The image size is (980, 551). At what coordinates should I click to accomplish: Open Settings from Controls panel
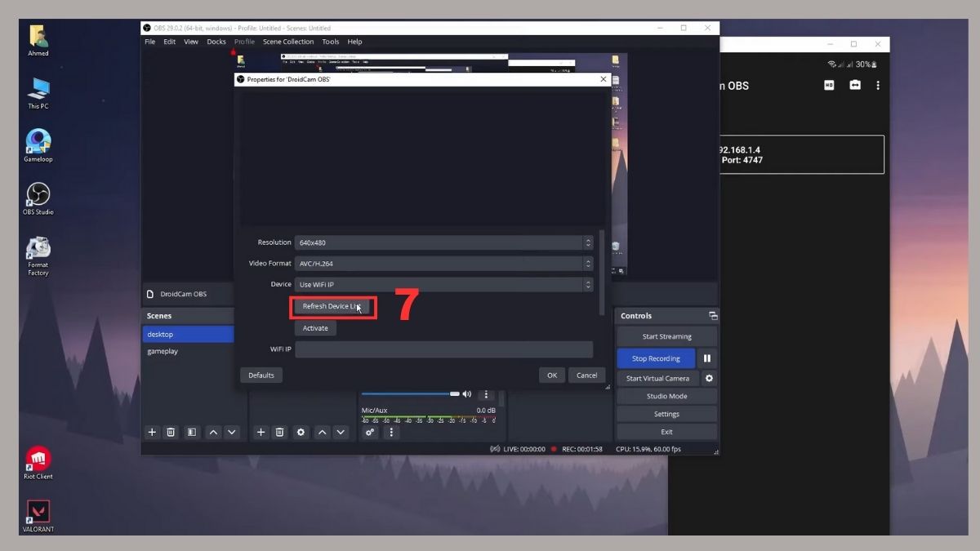tap(666, 414)
